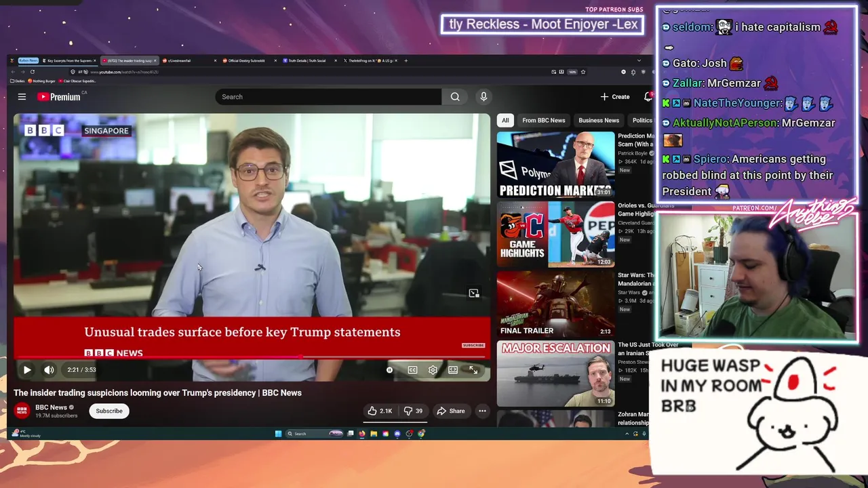The width and height of the screenshot is (868, 488).
Task: Click the 2:21 / 3:53 time display
Action: [81, 370]
